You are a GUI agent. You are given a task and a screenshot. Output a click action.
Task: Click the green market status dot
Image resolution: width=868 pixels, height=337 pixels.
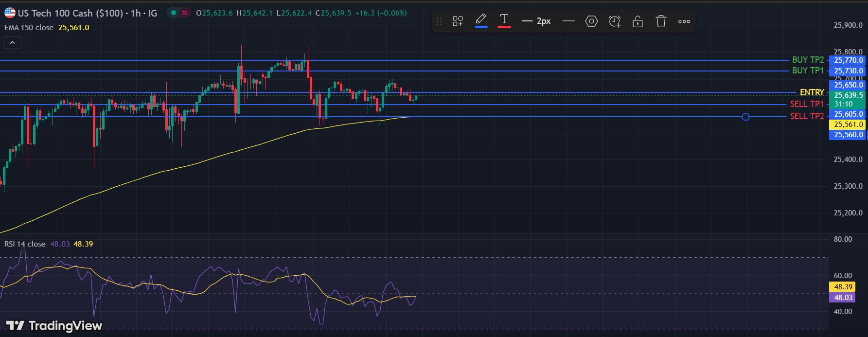tap(174, 13)
